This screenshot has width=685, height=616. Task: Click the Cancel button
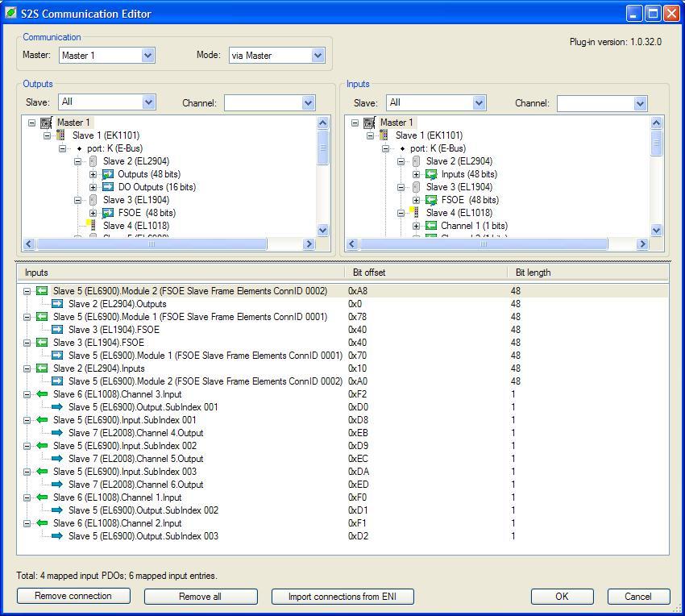click(x=638, y=597)
